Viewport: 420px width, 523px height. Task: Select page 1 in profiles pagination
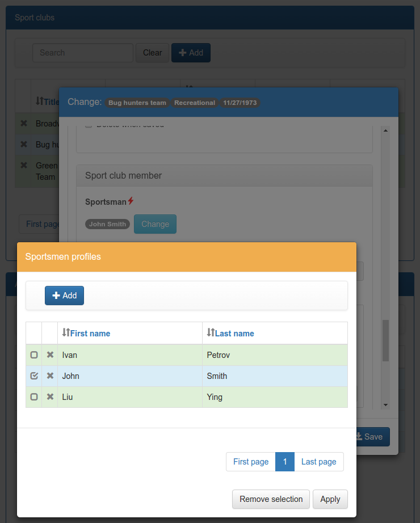click(x=285, y=462)
